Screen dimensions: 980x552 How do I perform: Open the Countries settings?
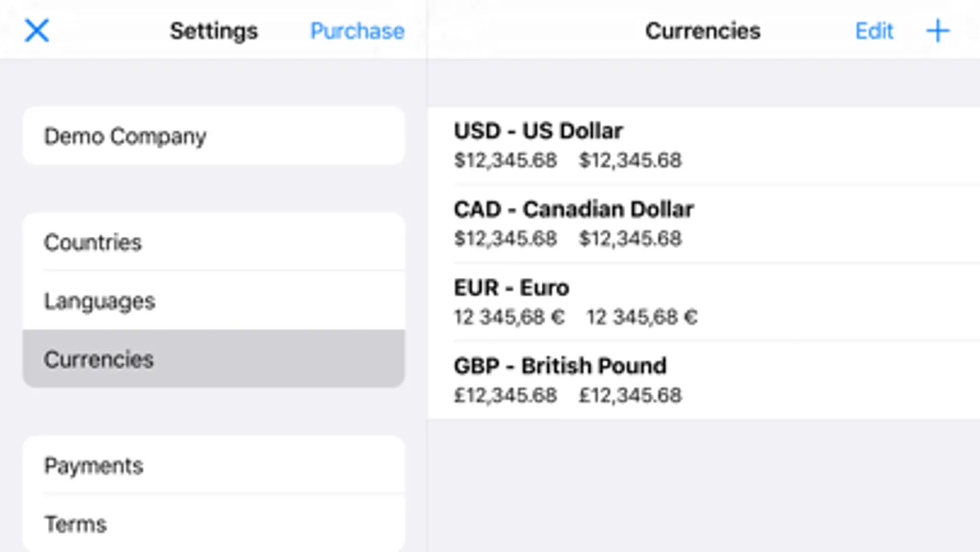[213, 242]
